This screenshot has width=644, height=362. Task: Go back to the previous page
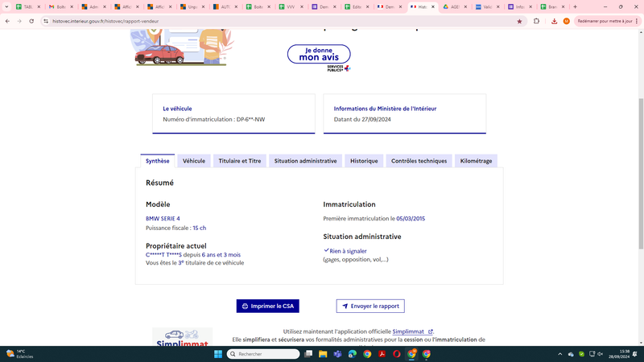coord(7,21)
